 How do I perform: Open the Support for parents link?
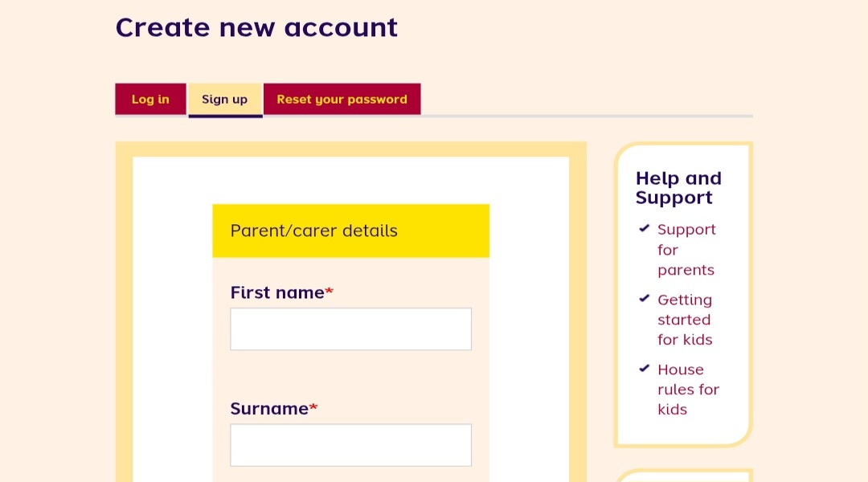click(686, 250)
